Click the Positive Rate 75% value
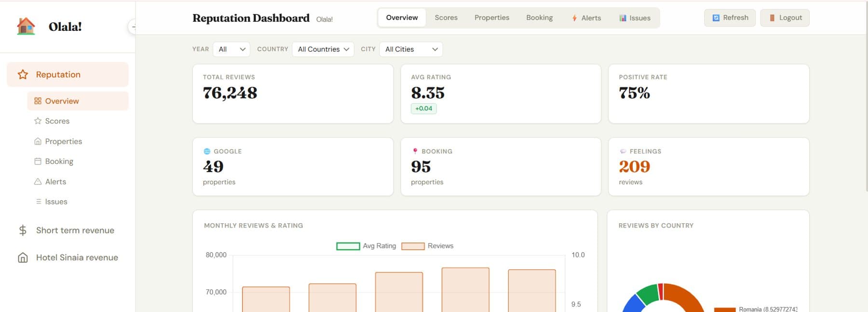868x312 pixels. click(634, 93)
